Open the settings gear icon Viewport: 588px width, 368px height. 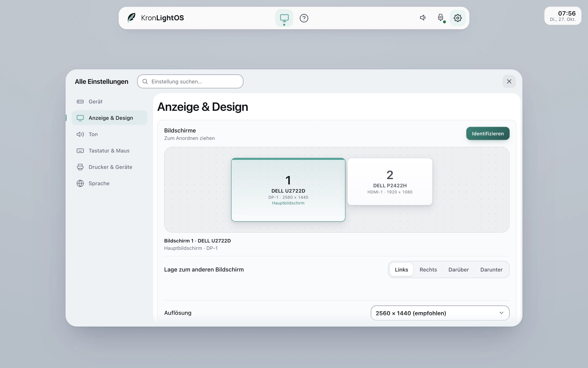[458, 18]
